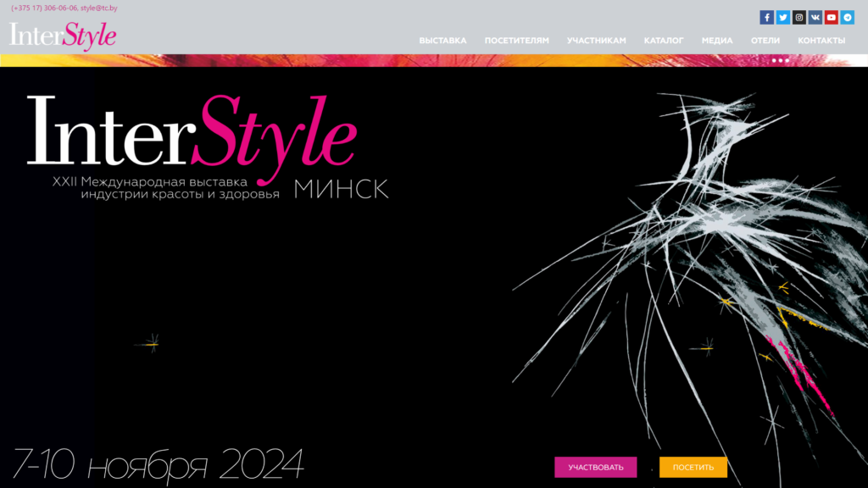The image size is (868, 488).
Task: Click the pink УЧАСТВОВАТЬ button
Action: [596, 467]
